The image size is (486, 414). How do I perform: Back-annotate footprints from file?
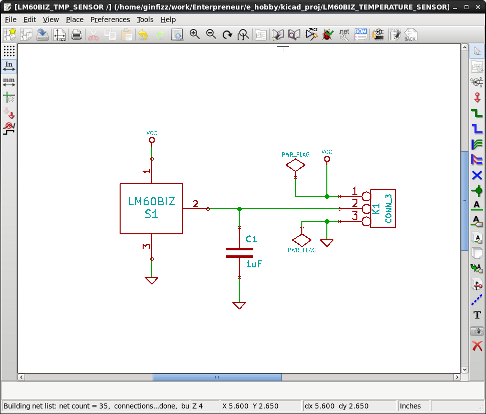[411, 34]
